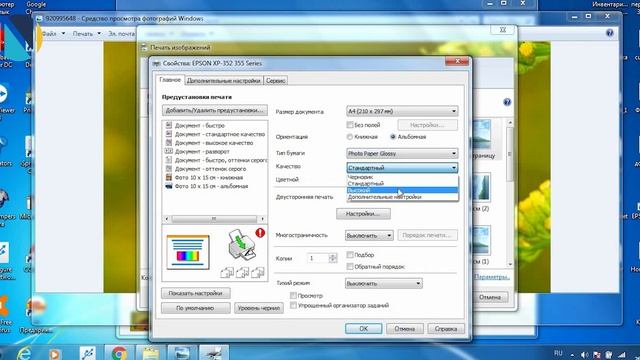Click the printer paper-feed illustration icon
The width and height of the screenshot is (640, 360).
(242, 245)
